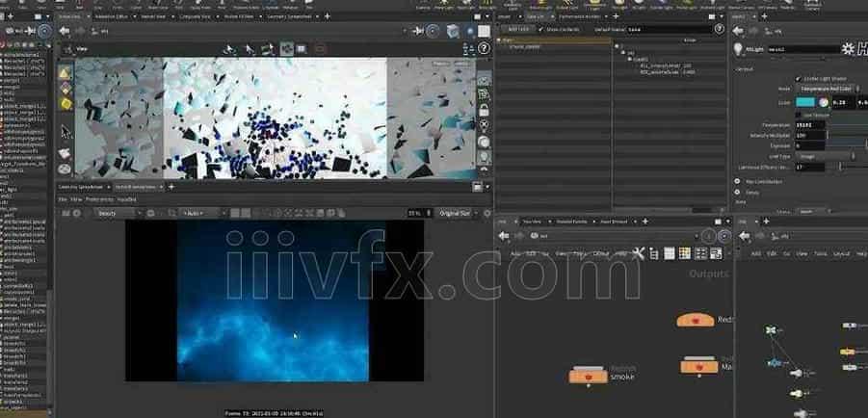Screen dimensions: 868x418
Task: Open the Original Size dropdown
Action: pyautogui.click(x=456, y=213)
